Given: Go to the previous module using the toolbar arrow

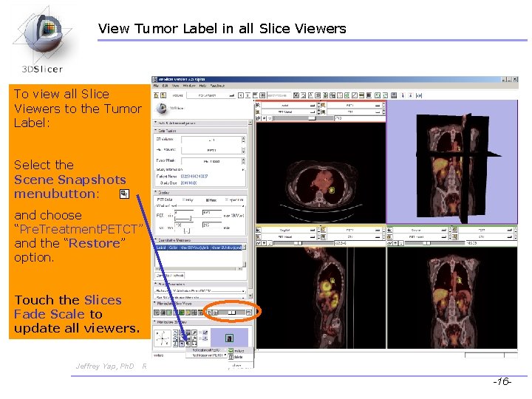Looking at the screenshot, I should 241,95.
